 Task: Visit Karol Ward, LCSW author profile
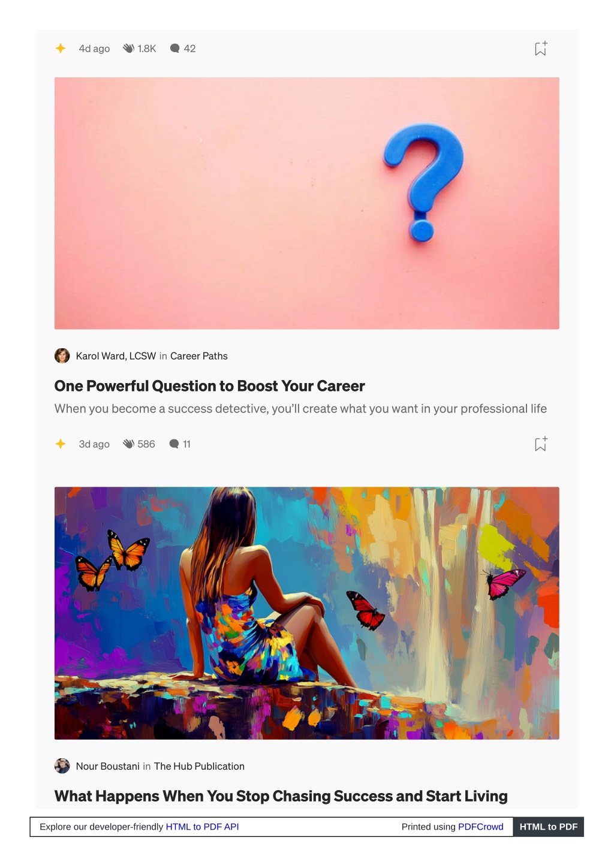[116, 356]
